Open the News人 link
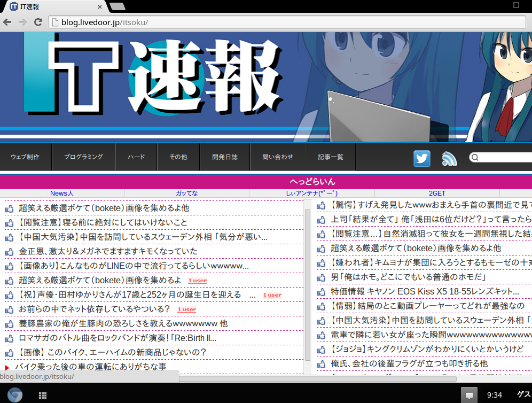The image size is (532, 403). tap(62, 193)
